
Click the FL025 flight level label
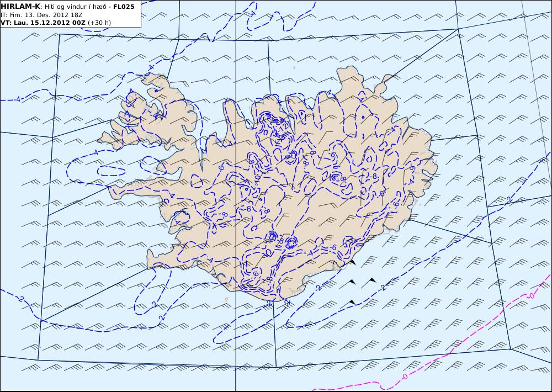(124, 7)
